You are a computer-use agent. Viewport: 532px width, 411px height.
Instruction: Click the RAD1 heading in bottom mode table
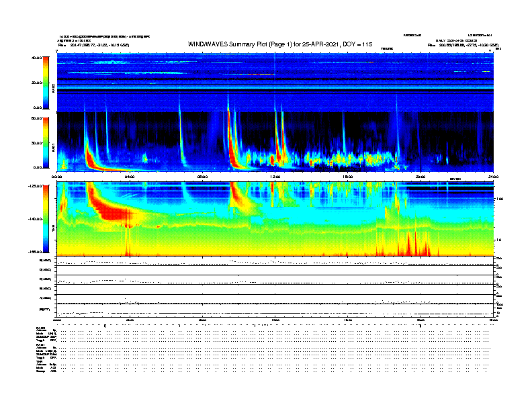coord(40,345)
